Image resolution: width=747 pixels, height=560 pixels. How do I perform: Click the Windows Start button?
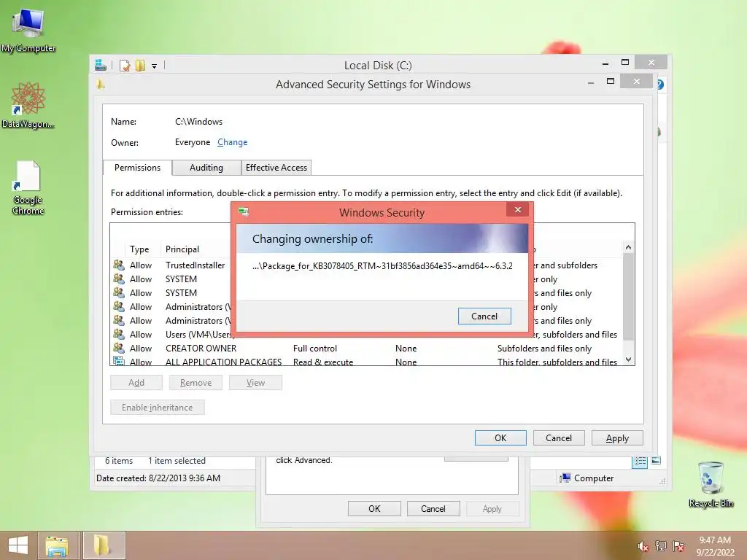pos(18,545)
